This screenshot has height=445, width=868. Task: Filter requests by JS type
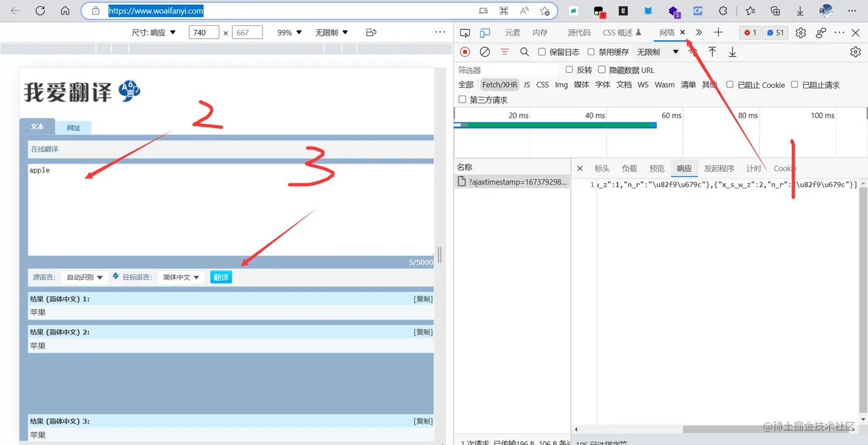click(x=526, y=84)
